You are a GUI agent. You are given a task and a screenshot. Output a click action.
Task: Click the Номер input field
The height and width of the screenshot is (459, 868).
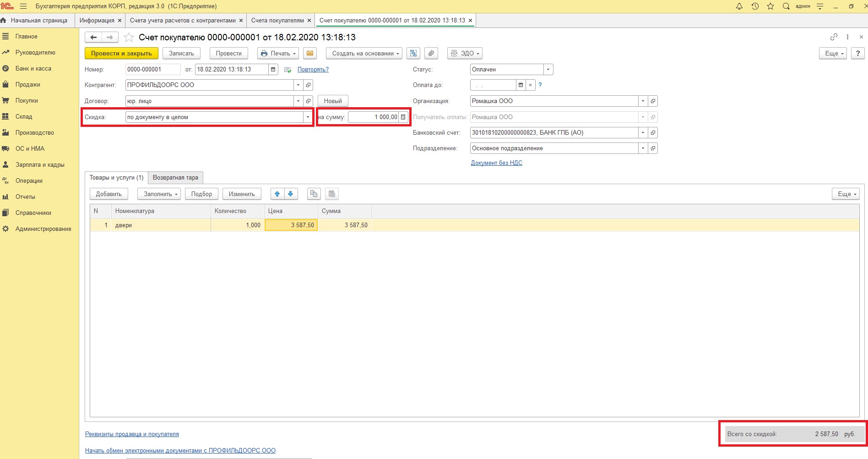click(x=152, y=70)
